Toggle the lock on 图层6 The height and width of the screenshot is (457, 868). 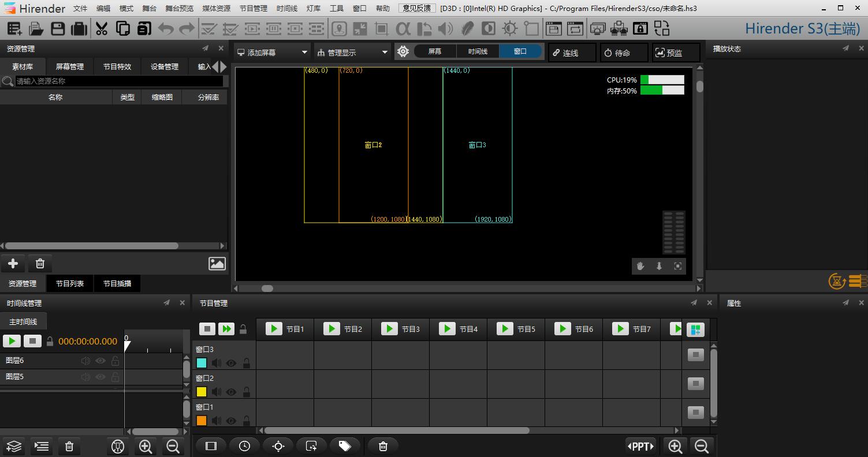click(x=116, y=361)
